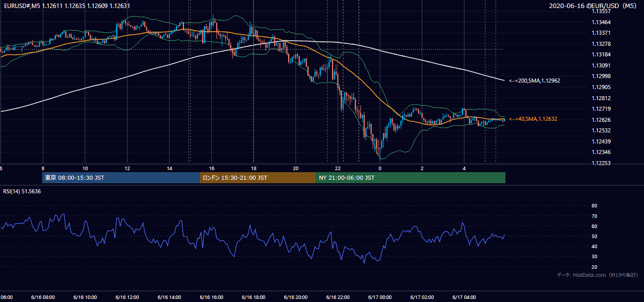
Task: Click hour marker 8 under price chart
Action: point(43,168)
